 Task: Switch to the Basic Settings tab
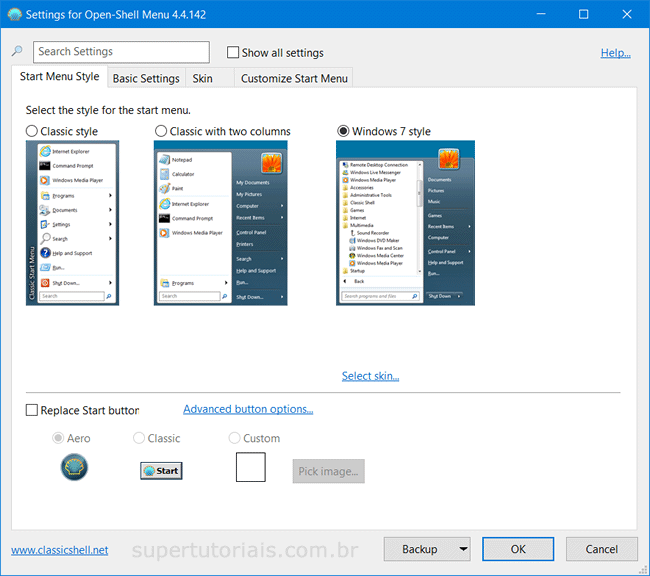click(x=146, y=78)
